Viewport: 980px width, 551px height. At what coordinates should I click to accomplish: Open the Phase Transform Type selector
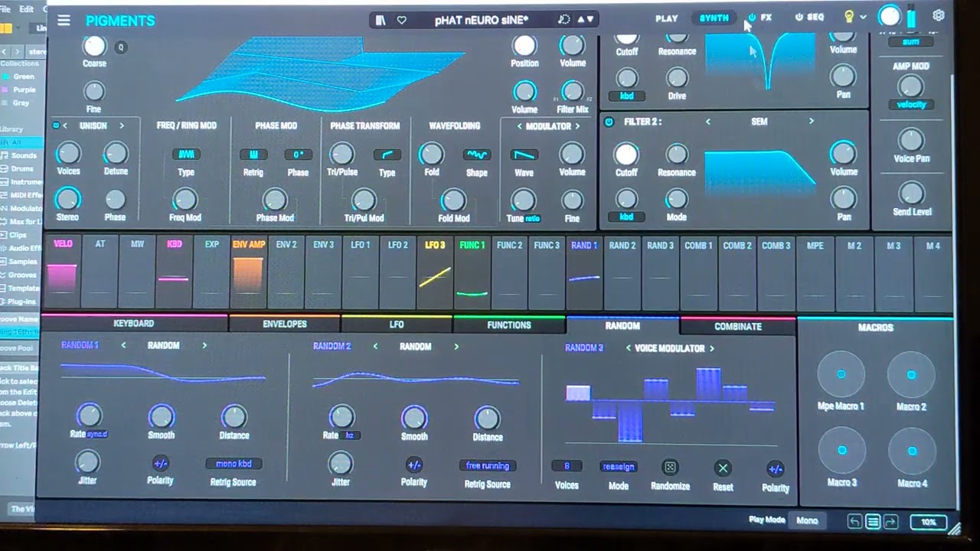click(387, 155)
